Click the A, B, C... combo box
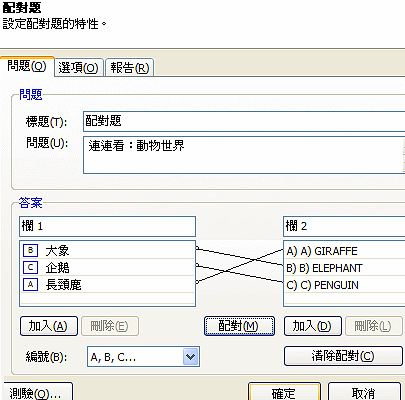This screenshot has width=405, height=400. [143, 357]
